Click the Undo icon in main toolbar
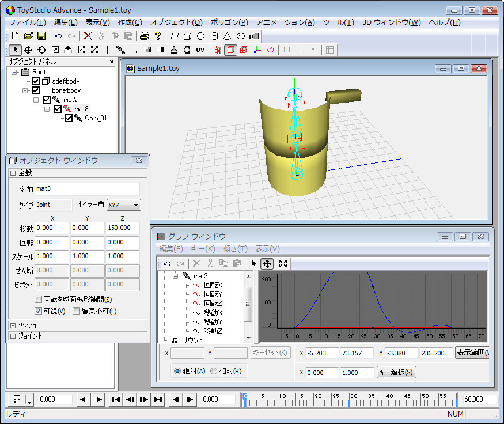Viewport: 504px width, 424px height. pyautogui.click(x=58, y=36)
